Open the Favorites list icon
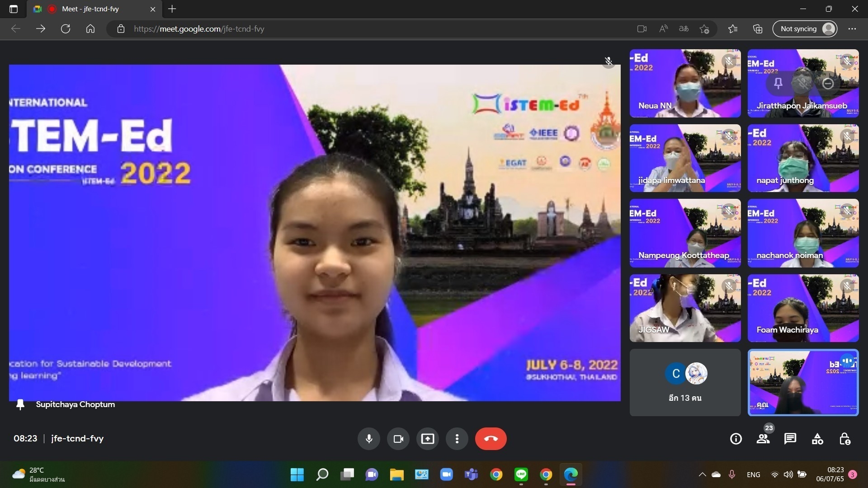The width and height of the screenshot is (868, 488). [x=733, y=29]
